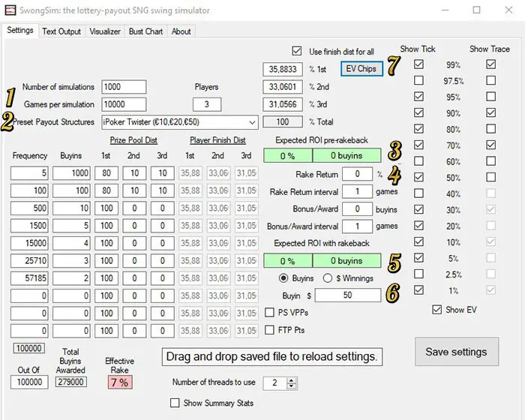This screenshot has height=420, width=525.
Task: Expand the Preset Payout Structures dropdown
Action: click(250, 122)
